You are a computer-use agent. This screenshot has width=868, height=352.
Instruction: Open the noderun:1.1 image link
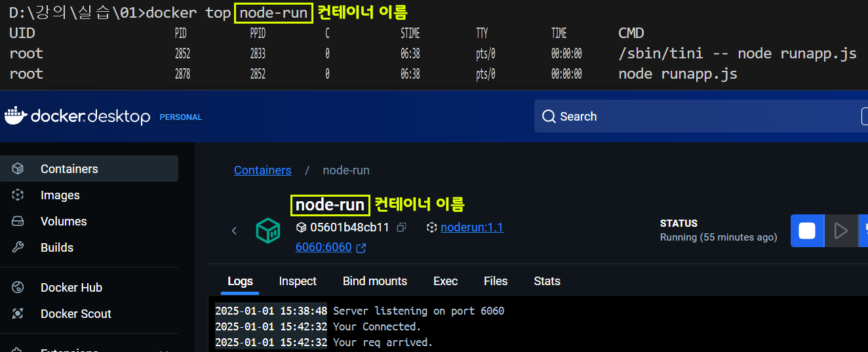[472, 227]
